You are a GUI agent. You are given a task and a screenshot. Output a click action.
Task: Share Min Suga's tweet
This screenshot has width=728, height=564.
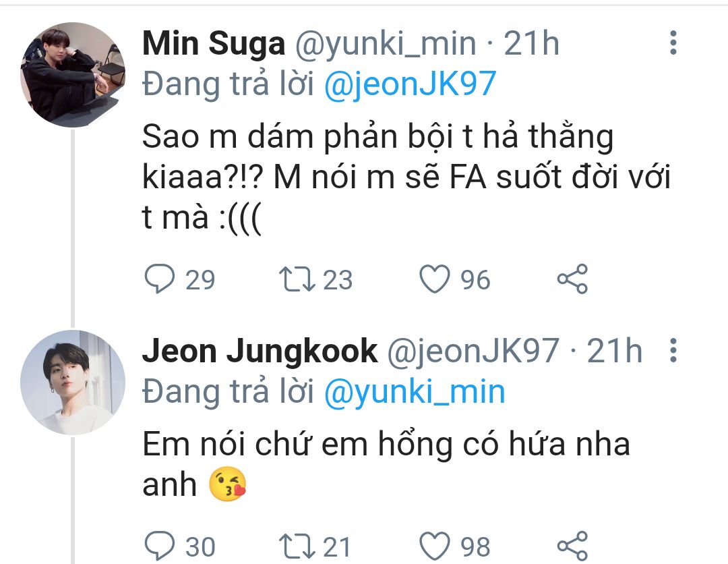572,279
